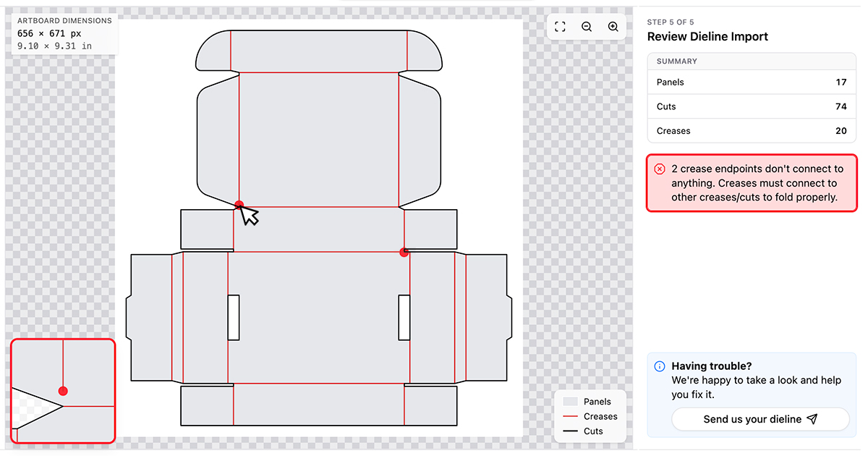Click the Panels swatch in the legend
The height and width of the screenshot is (456, 868).
pos(571,402)
